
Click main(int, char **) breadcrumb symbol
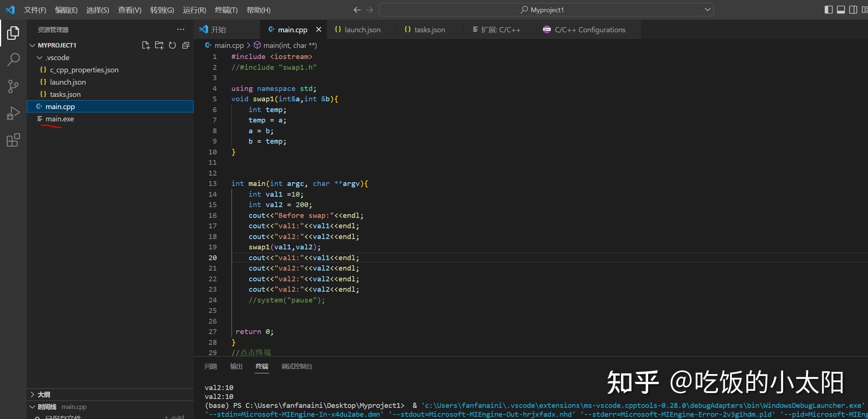click(x=290, y=45)
